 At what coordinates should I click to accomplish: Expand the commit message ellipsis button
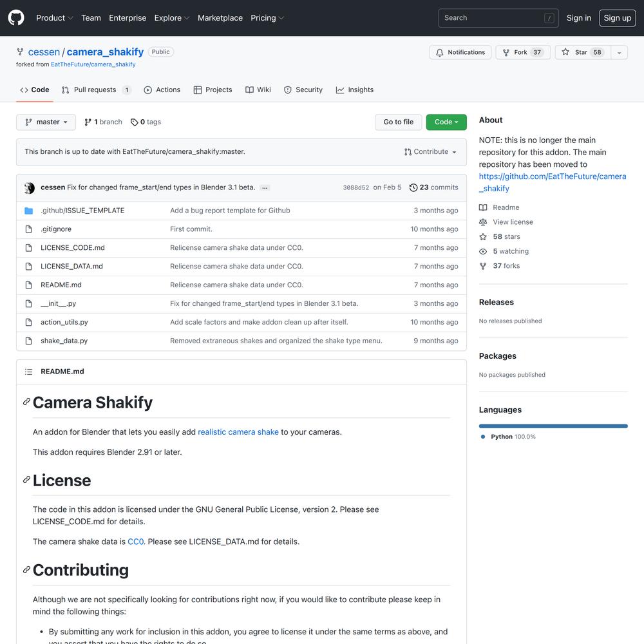265,187
